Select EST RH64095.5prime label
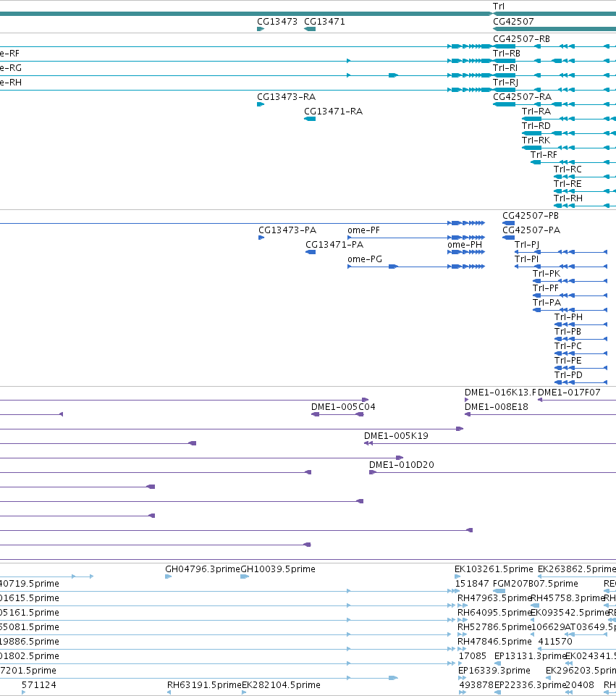The width and height of the screenshot is (616, 696). 494,613
